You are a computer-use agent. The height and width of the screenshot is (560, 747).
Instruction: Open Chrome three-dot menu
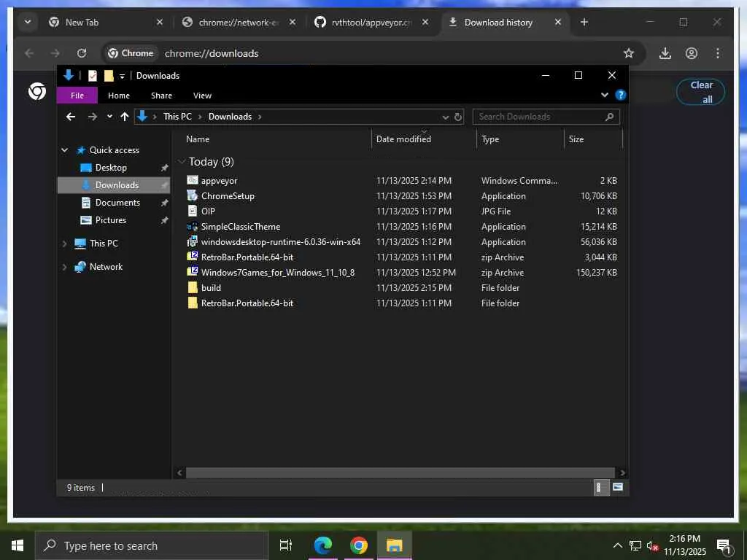[718, 53]
